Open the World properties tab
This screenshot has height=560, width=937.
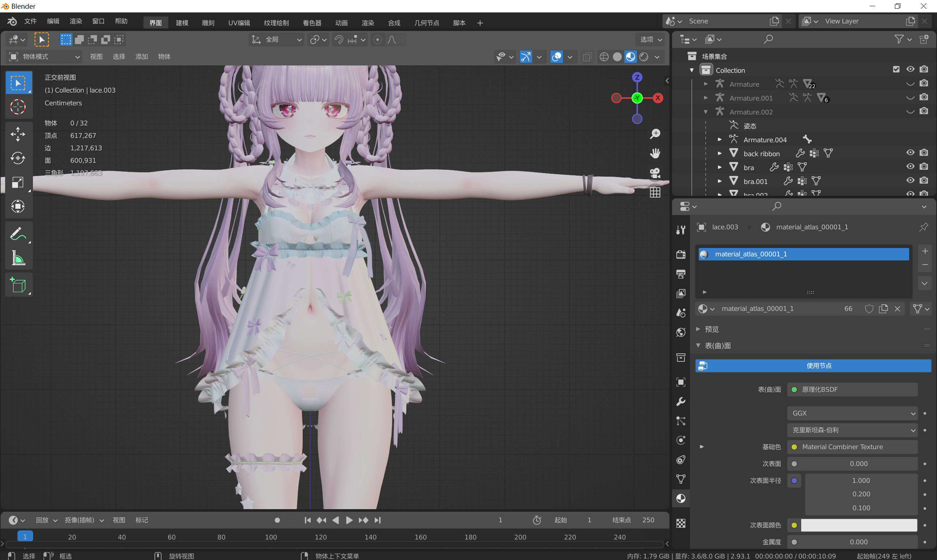(681, 332)
